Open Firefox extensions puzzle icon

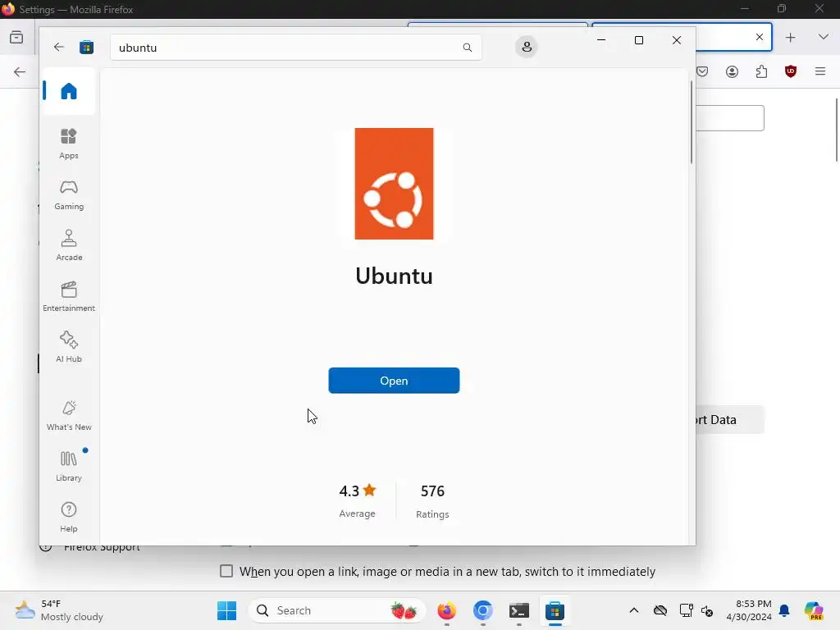pyautogui.click(x=761, y=71)
